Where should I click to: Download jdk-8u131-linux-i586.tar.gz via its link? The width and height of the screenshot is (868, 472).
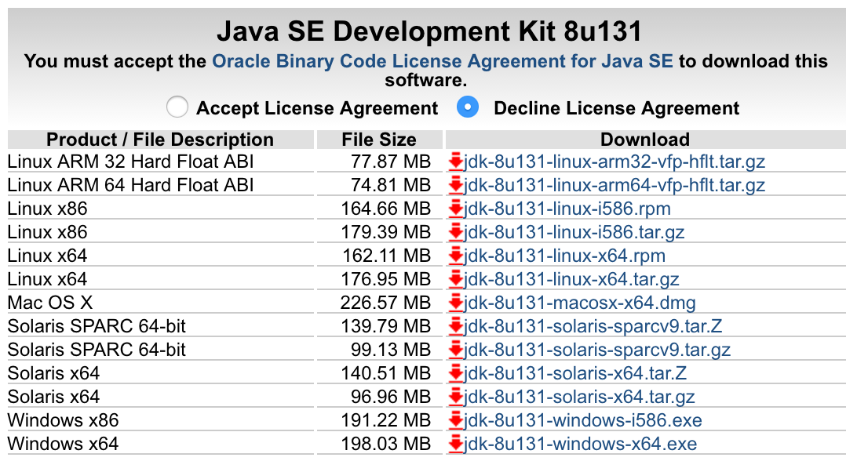[x=574, y=232]
